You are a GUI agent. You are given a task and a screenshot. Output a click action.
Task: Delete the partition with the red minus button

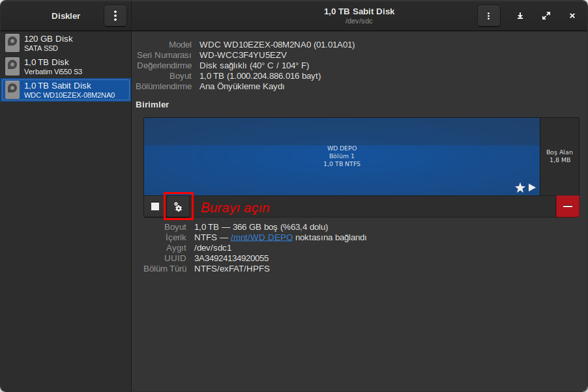pyautogui.click(x=567, y=206)
